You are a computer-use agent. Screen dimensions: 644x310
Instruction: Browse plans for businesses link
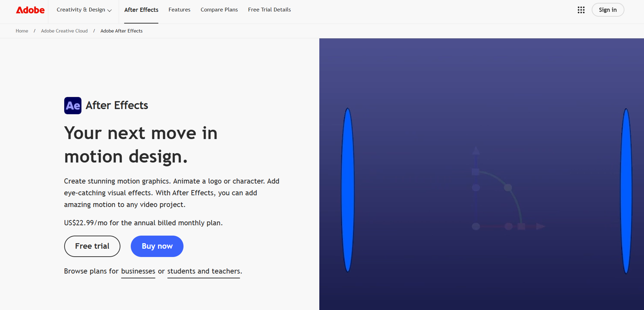tap(138, 271)
